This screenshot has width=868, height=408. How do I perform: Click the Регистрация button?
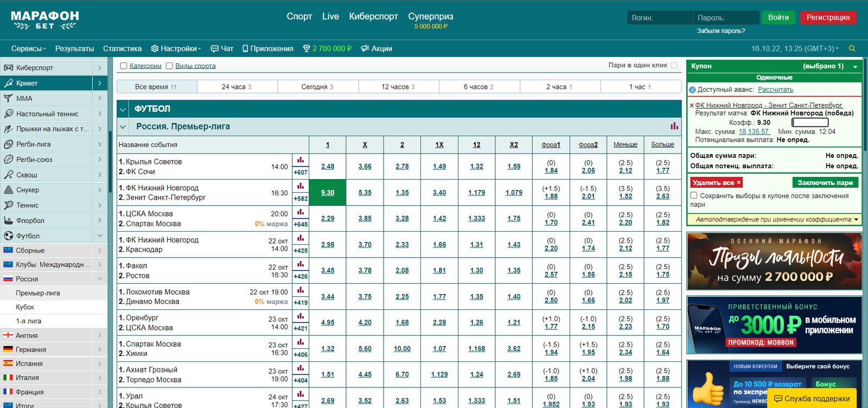pos(828,17)
